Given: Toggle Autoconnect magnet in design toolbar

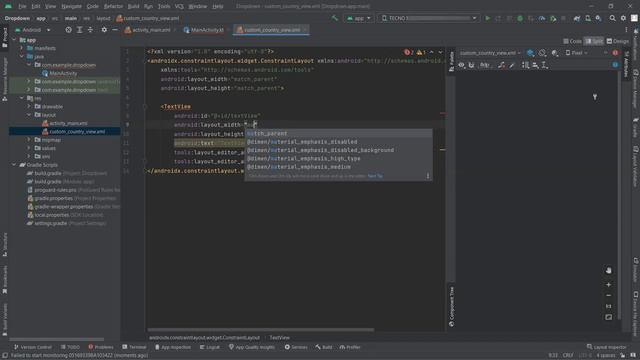Looking at the screenshot, I should (x=471, y=65).
